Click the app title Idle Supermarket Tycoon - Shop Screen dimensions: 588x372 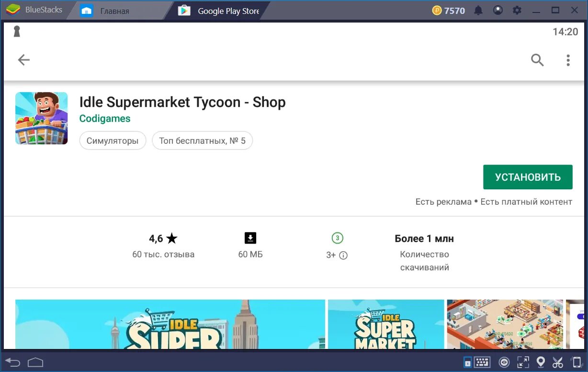tap(182, 102)
